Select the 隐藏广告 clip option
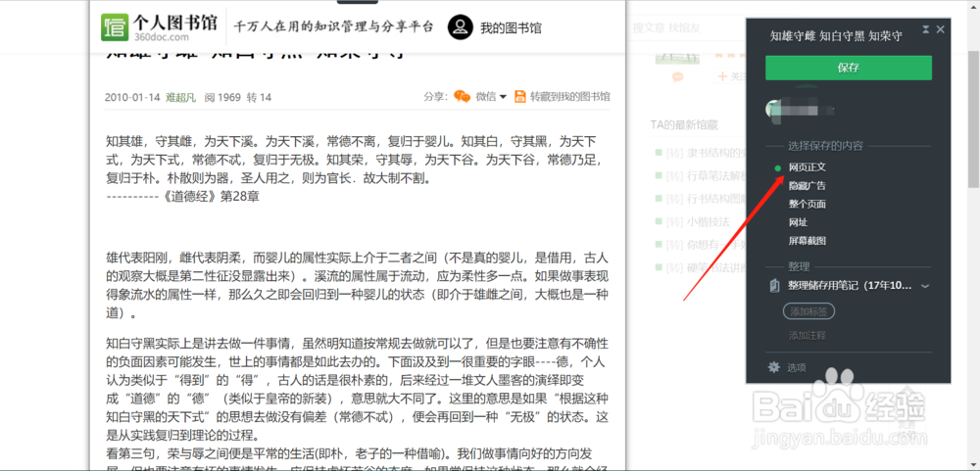The image size is (980, 471). tap(808, 186)
